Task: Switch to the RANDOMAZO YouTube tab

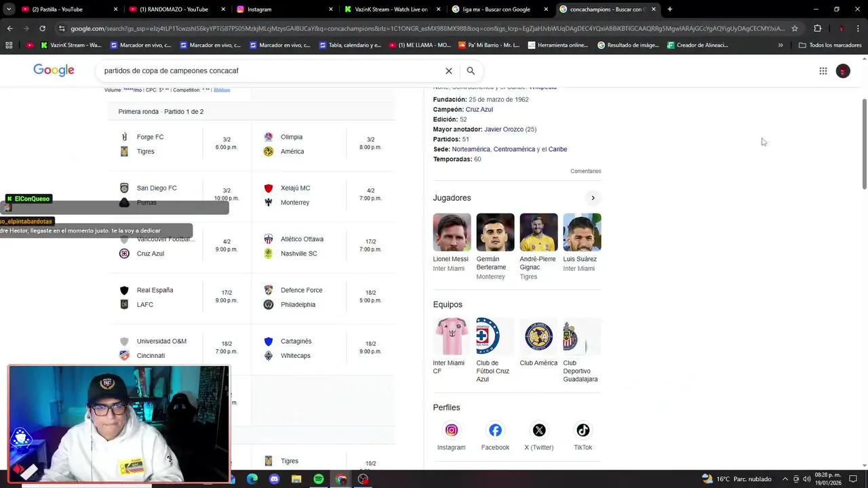Action: click(176, 9)
